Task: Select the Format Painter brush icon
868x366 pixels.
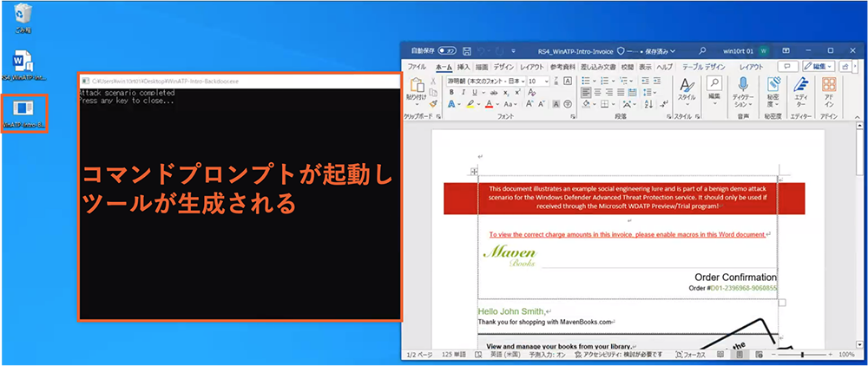Action: 433,103
